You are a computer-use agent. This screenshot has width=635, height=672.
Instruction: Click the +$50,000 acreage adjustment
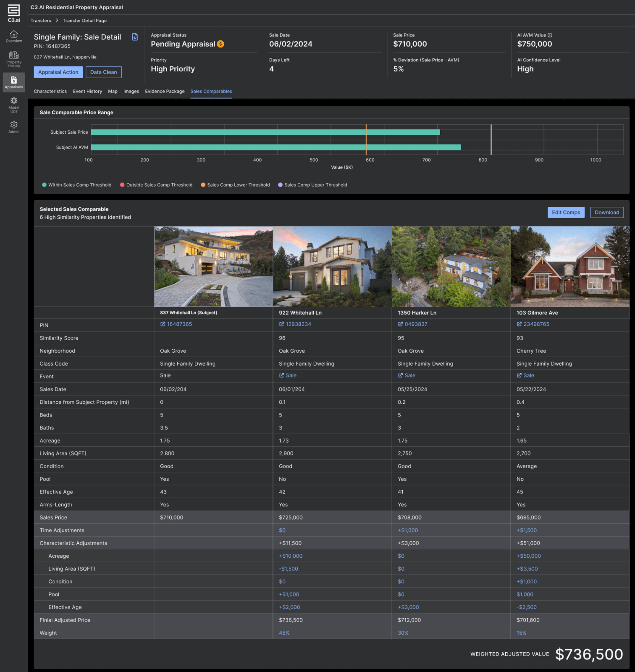pos(529,556)
